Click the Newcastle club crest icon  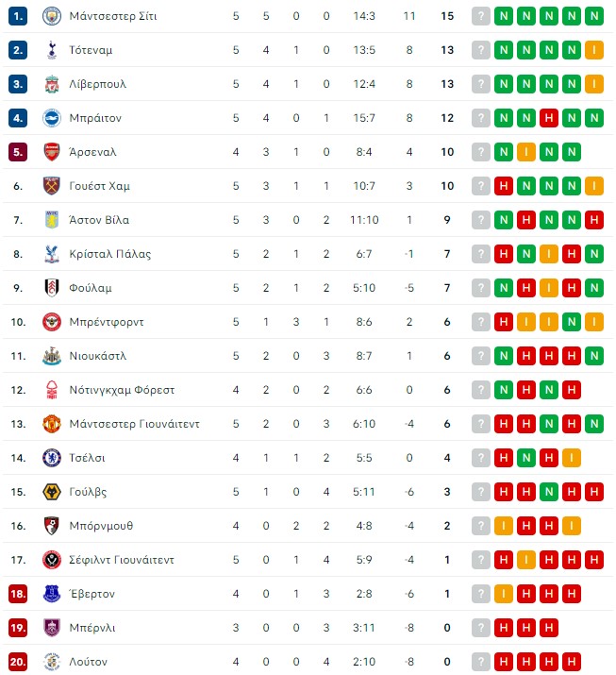tap(52, 356)
